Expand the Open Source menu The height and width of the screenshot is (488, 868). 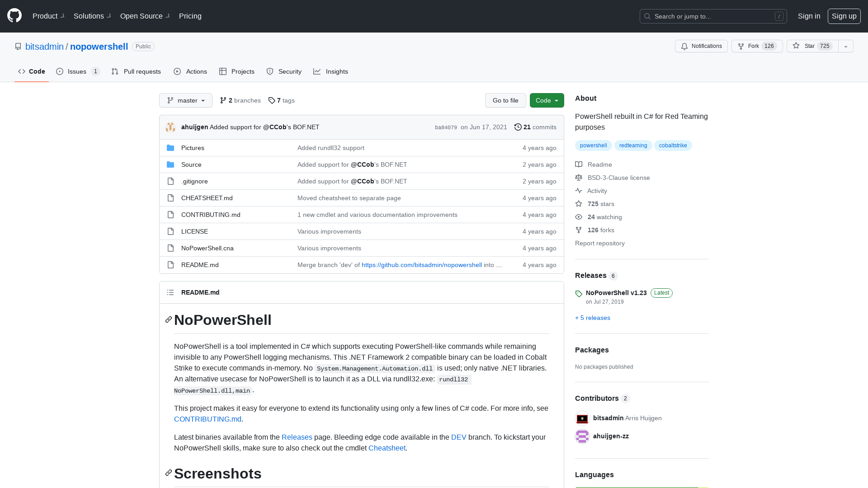tap(145, 16)
